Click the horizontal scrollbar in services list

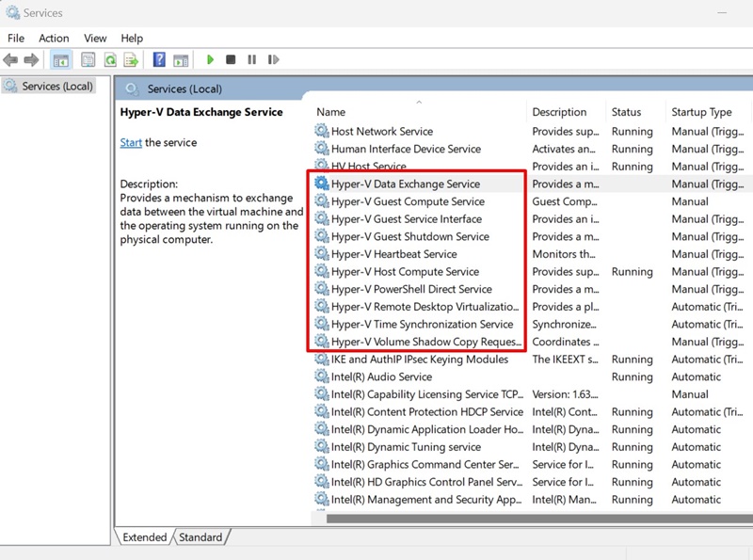point(539,519)
